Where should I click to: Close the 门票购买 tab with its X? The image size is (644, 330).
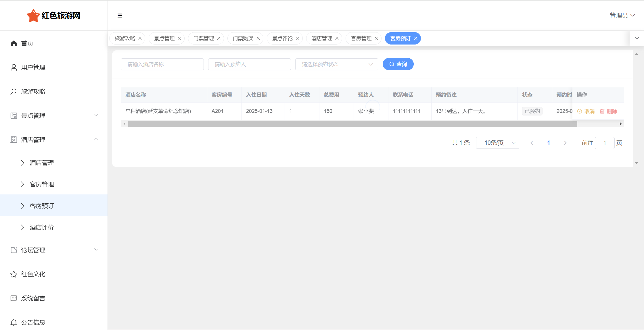point(258,38)
